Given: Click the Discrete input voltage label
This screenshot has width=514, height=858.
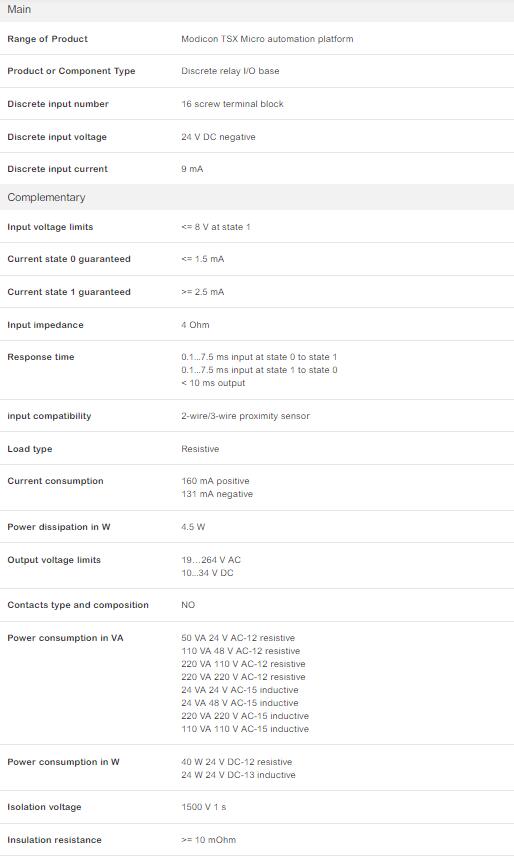Looking at the screenshot, I should click(x=57, y=137).
